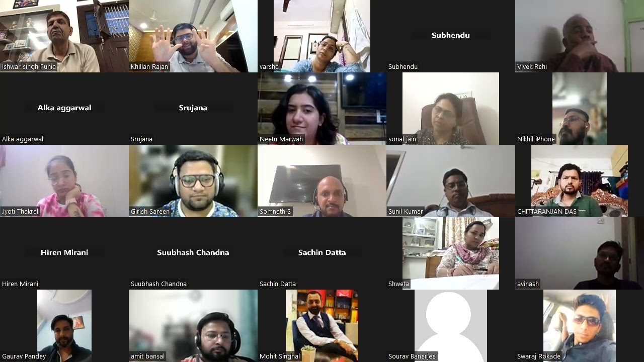Click the Nikhil iPhone video tile

coord(580,109)
